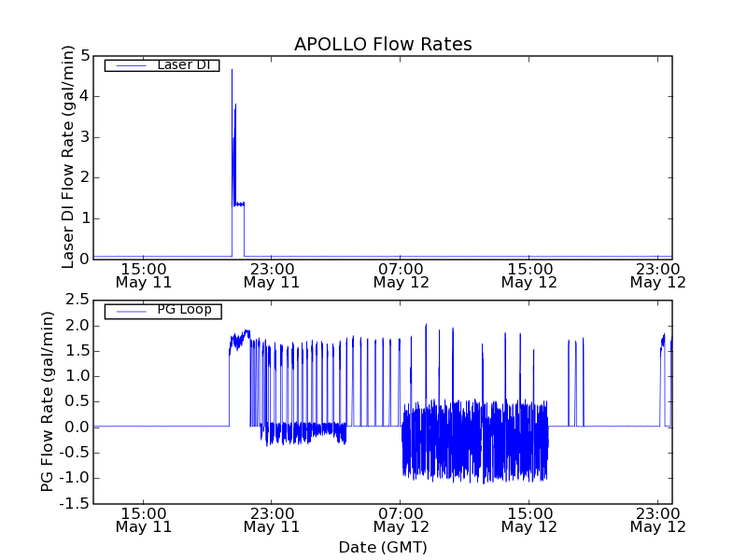Click '15:00 May 12' label under the top plot
This screenshot has height=560, width=747.
[529, 275]
